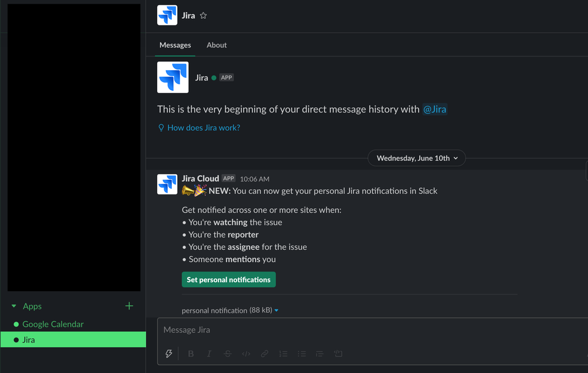Open the How does Jira work? link
The image size is (588, 373).
204,128
